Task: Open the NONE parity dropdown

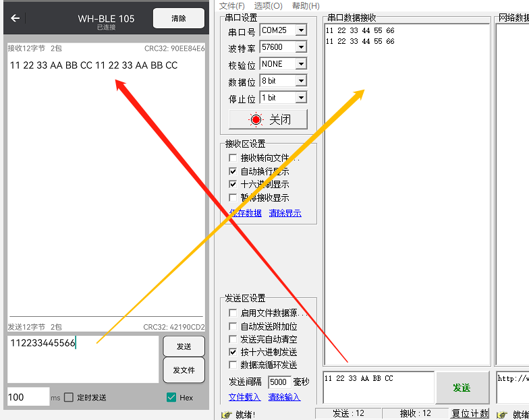Action: click(301, 64)
